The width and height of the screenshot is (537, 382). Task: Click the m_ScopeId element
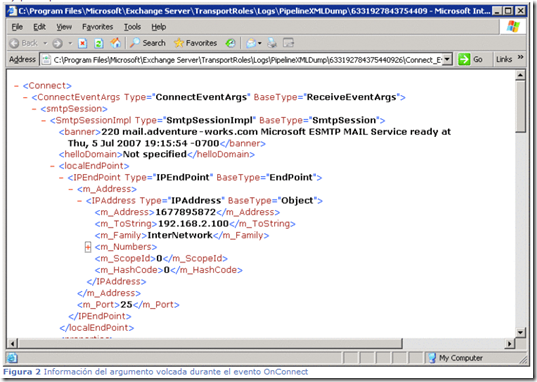(161, 258)
